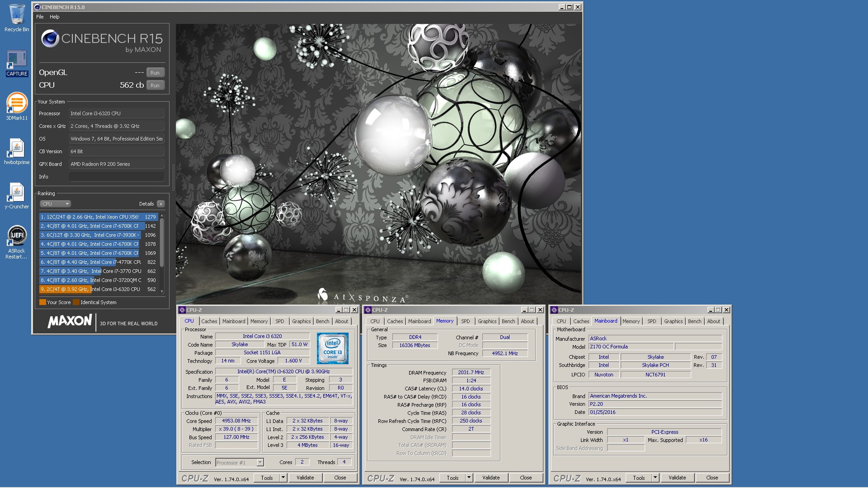Open the File menu in Cinebench
868x488 pixels.
tap(40, 17)
